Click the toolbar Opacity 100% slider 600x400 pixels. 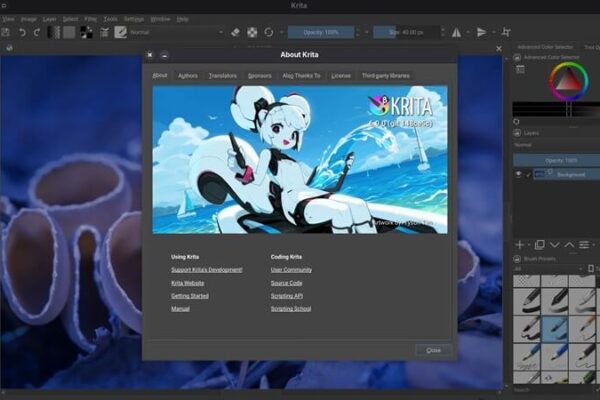click(321, 33)
